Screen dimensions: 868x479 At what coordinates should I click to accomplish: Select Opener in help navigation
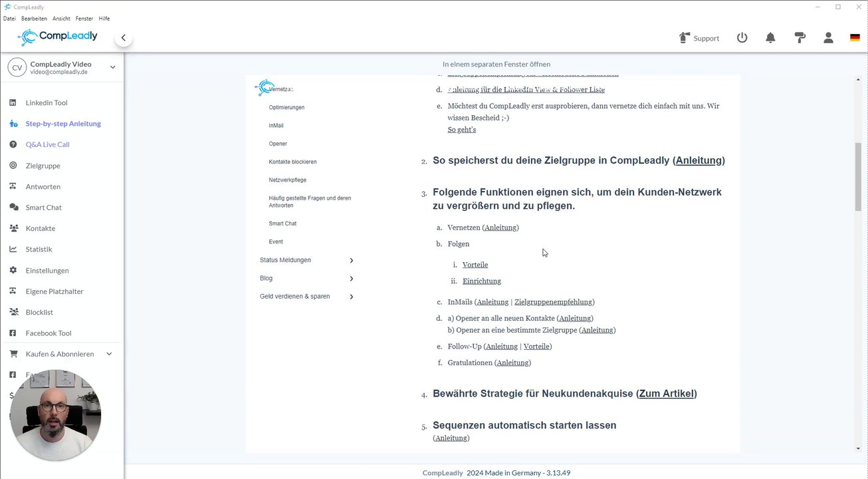click(278, 144)
